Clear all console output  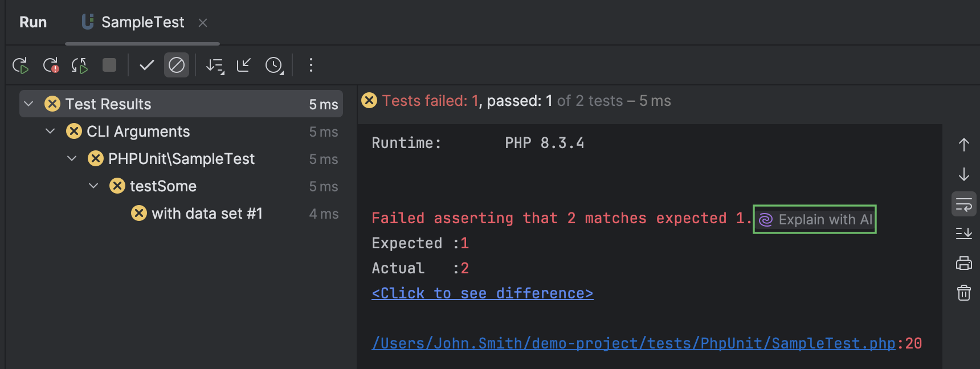coord(963,293)
